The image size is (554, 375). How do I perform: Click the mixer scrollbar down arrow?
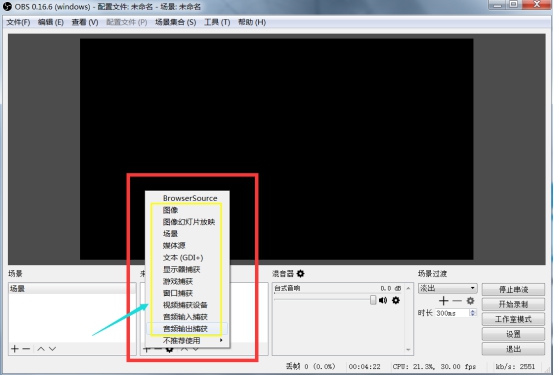coord(408,350)
